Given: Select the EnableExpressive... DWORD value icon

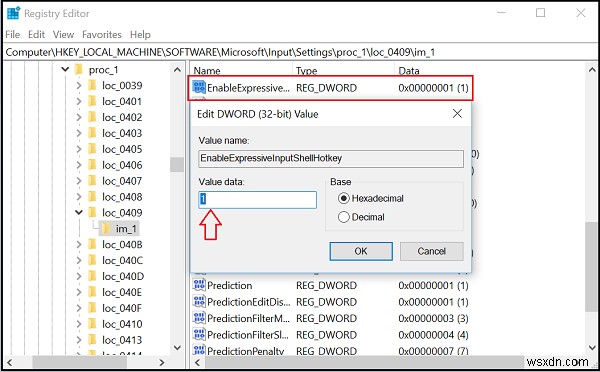Looking at the screenshot, I should coord(199,88).
